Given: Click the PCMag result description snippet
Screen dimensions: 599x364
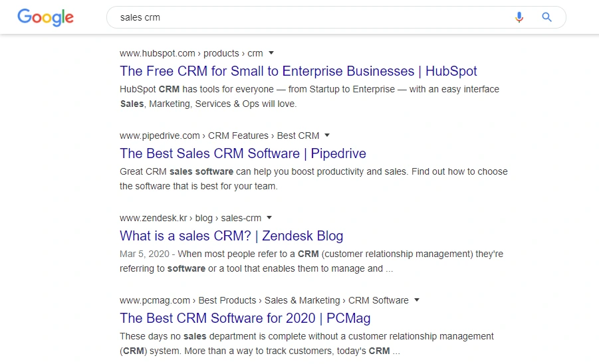Looking at the screenshot, I should click(306, 343).
